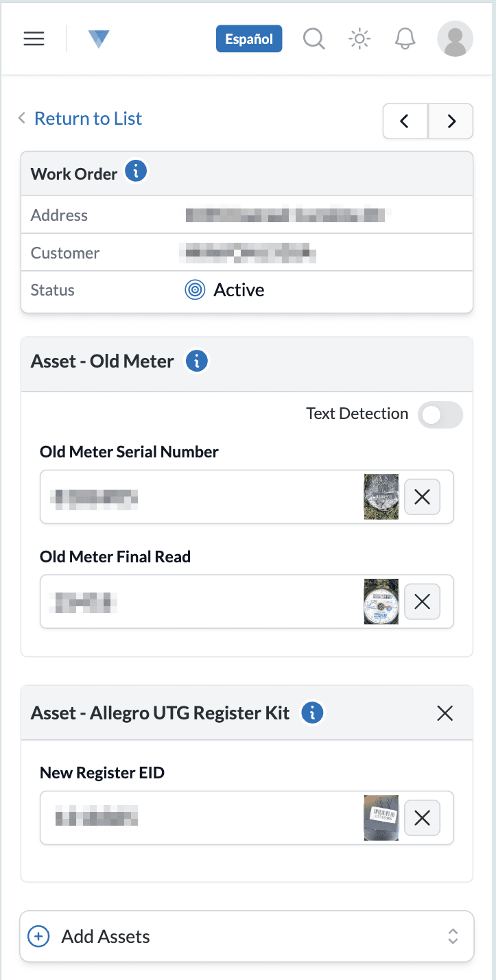Open notifications via the bell icon
496x980 pixels.
click(404, 38)
